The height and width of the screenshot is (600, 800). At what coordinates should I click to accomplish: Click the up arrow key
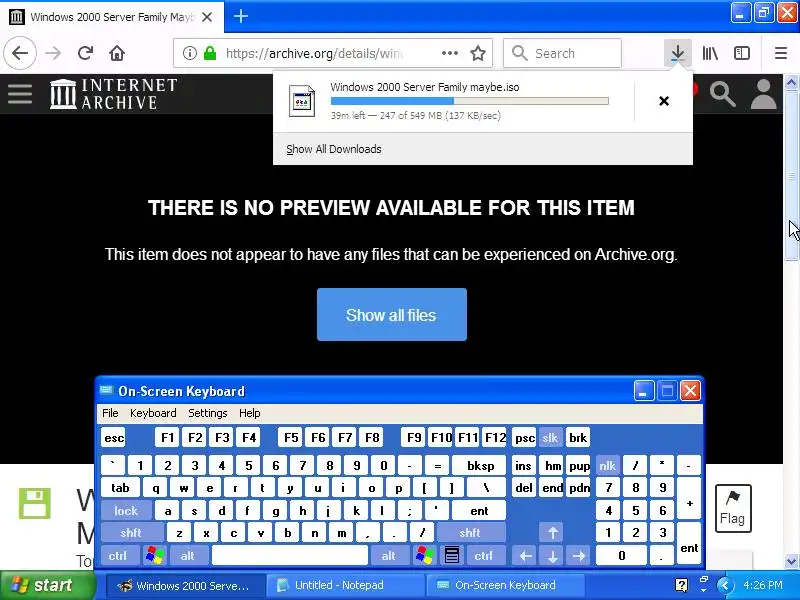point(552,533)
